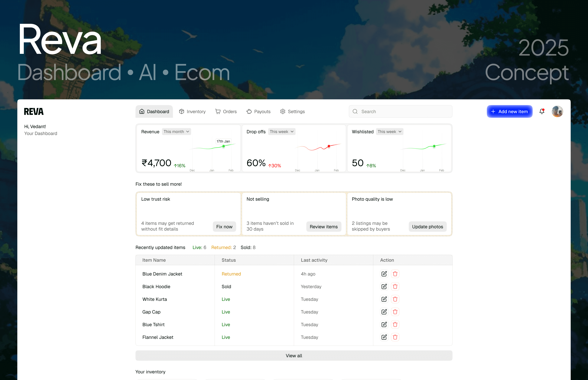Open the Orders tab
This screenshot has width=588, height=380.
point(226,112)
